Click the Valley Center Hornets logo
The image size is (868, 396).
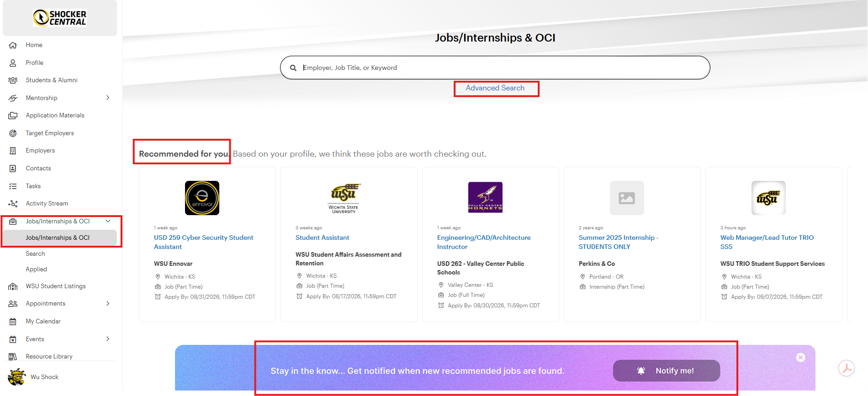click(x=485, y=197)
